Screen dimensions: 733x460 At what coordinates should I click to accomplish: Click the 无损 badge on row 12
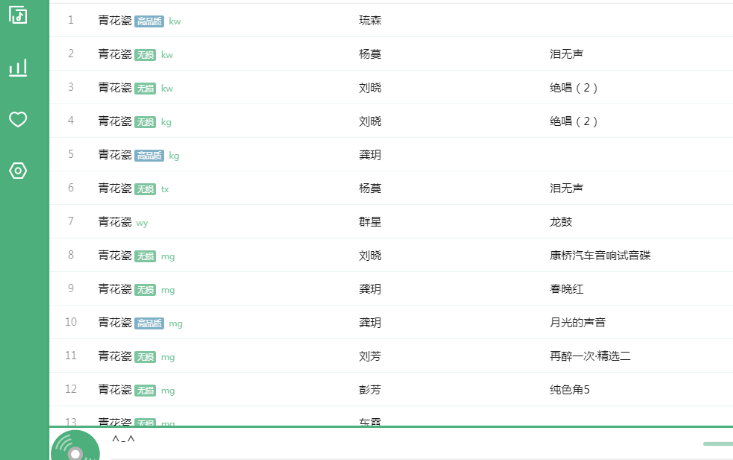pyautogui.click(x=145, y=390)
